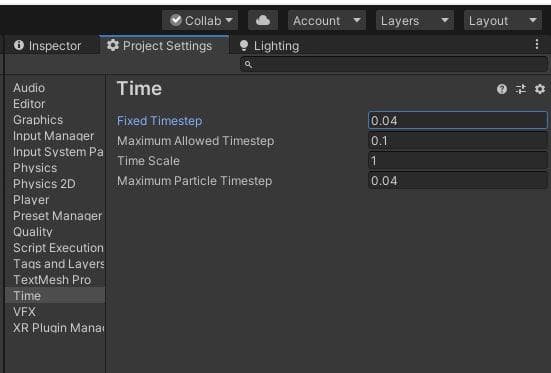The width and height of the screenshot is (551, 373).
Task: Open Time settings help documentation icon
Action: [501, 89]
